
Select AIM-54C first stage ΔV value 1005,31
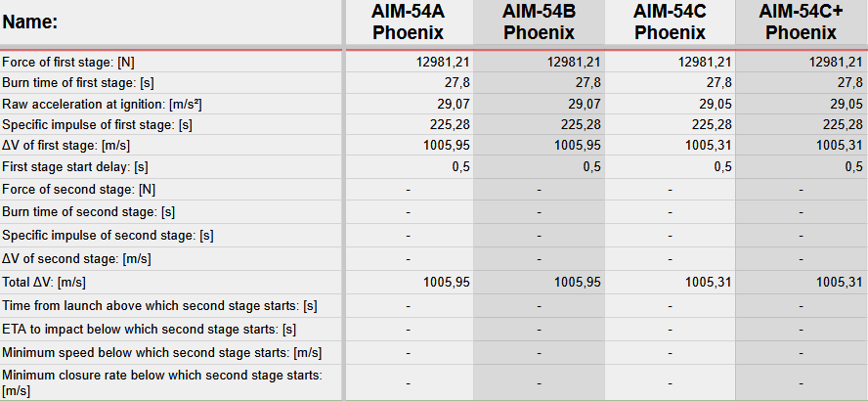click(709, 145)
